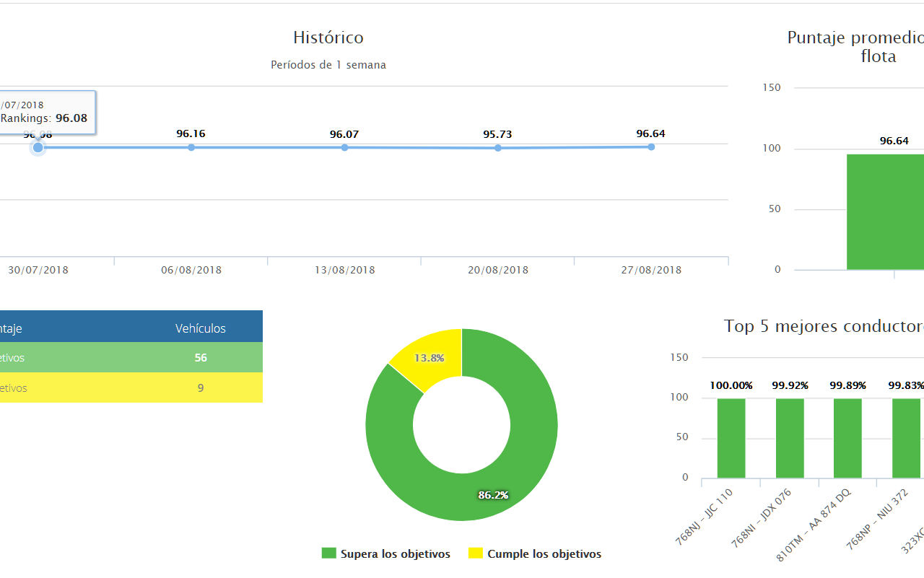Click the 86.2% label on donut chart
Image resolution: width=924 pixels, height=578 pixels.
(493, 495)
